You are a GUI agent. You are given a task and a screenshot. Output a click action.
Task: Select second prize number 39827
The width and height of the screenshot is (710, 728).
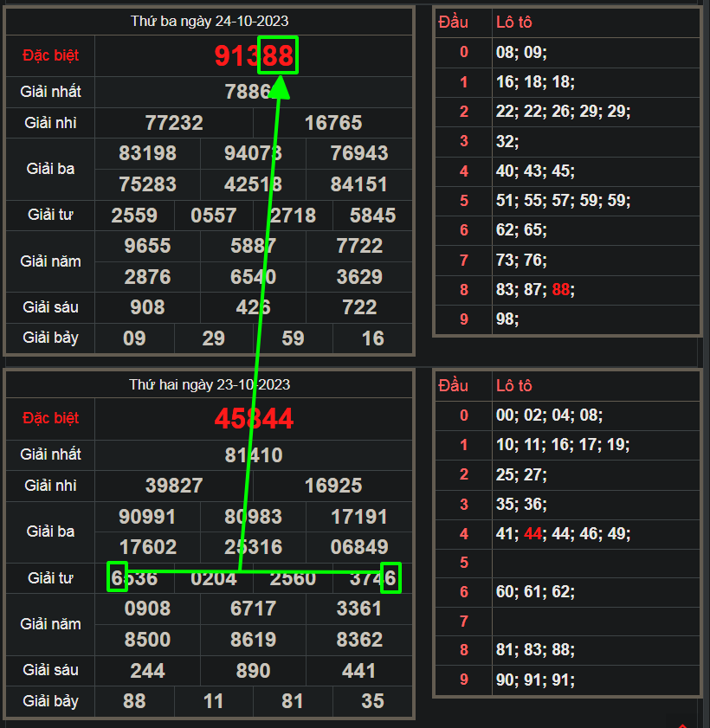[174, 486]
